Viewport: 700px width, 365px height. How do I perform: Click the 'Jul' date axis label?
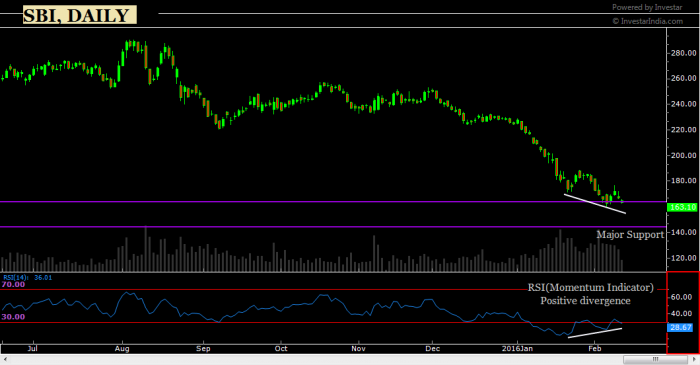click(33, 348)
